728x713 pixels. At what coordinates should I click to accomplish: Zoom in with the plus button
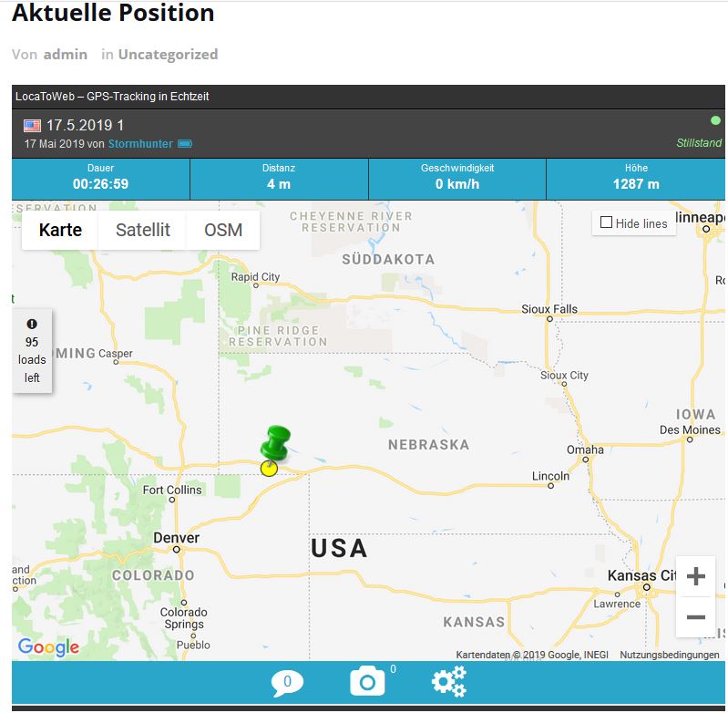[695, 576]
